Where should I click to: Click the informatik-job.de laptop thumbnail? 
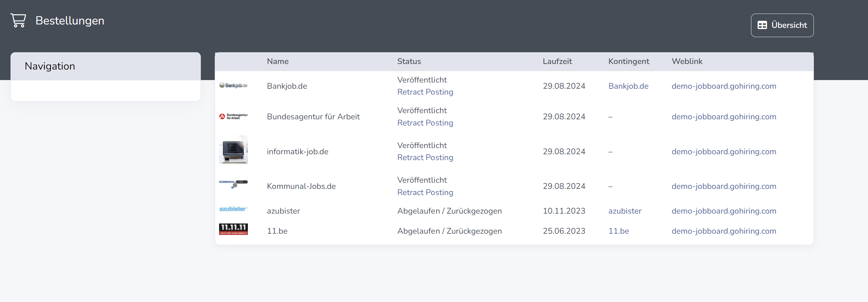tap(233, 150)
